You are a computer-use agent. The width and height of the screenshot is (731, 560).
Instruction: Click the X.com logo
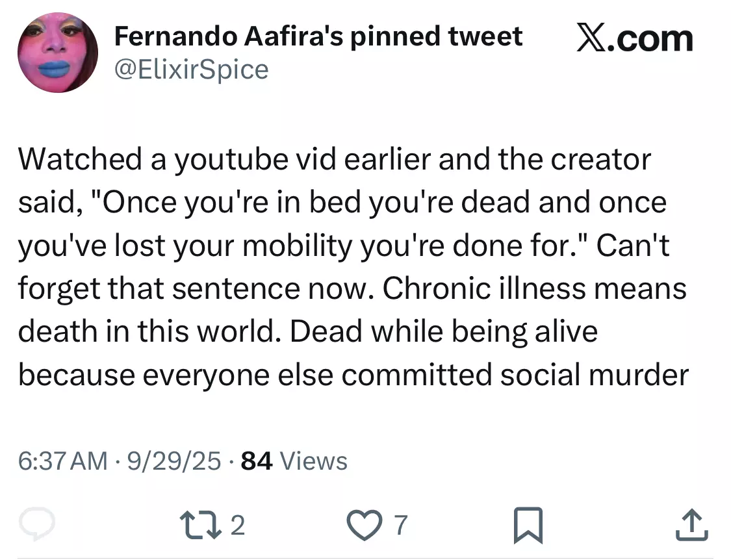[635, 39]
